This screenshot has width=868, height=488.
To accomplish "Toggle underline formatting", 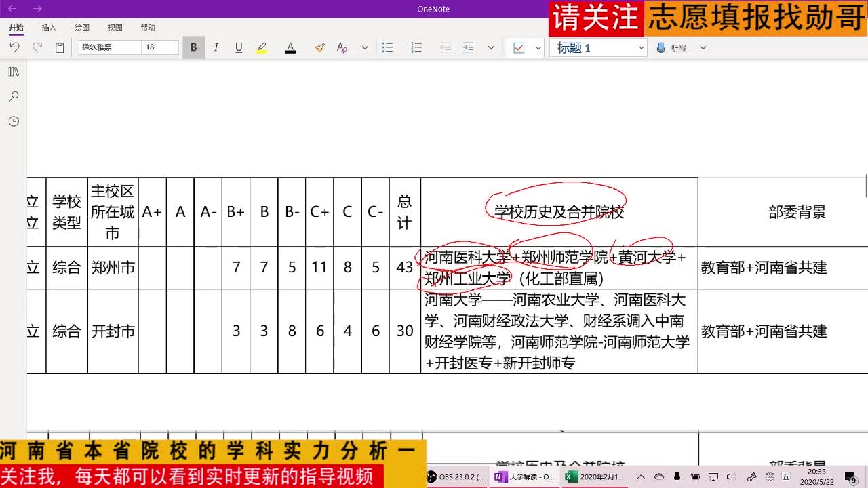I will click(x=239, y=47).
